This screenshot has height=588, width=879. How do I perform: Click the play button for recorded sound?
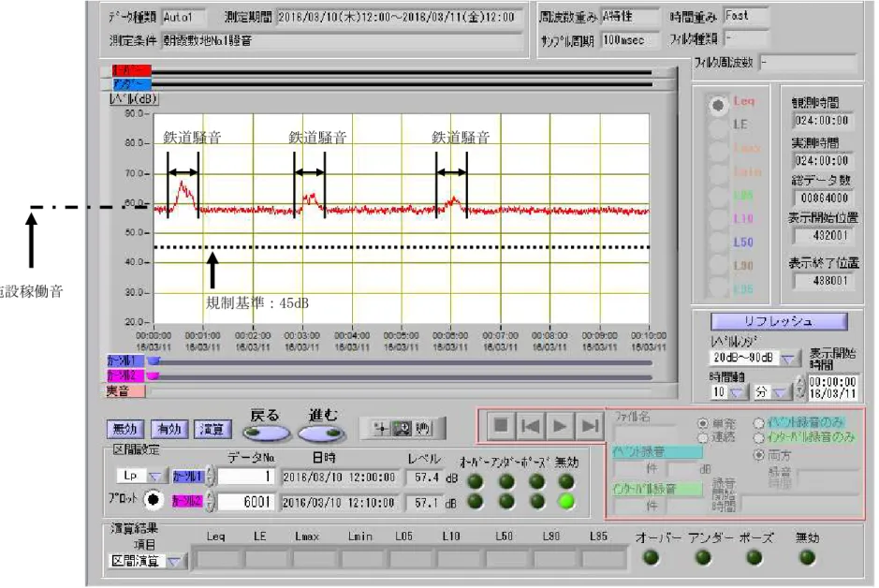pos(559,426)
